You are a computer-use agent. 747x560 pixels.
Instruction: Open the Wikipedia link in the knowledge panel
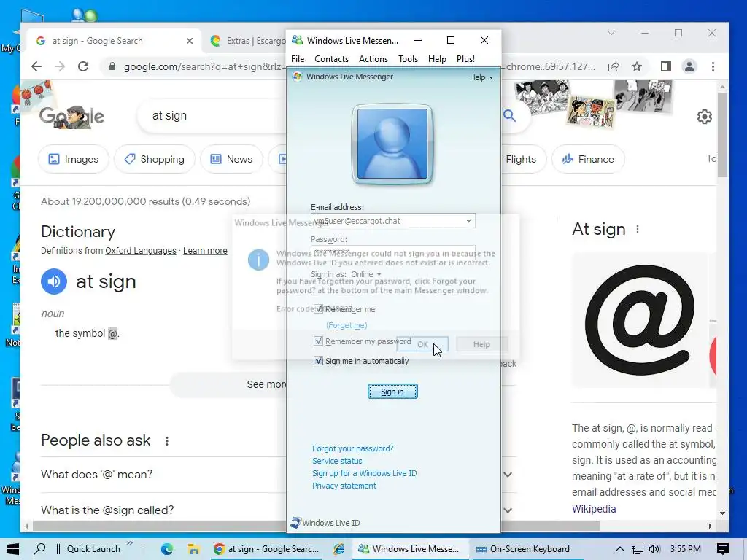[594, 509]
